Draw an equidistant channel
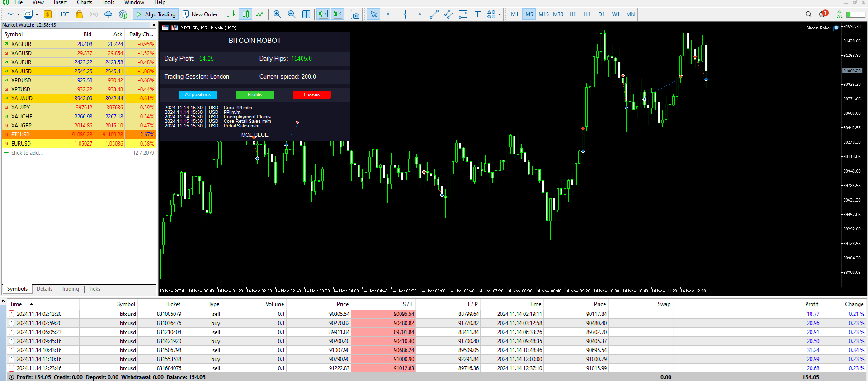Image resolution: width=868 pixels, height=381 pixels. [448, 14]
